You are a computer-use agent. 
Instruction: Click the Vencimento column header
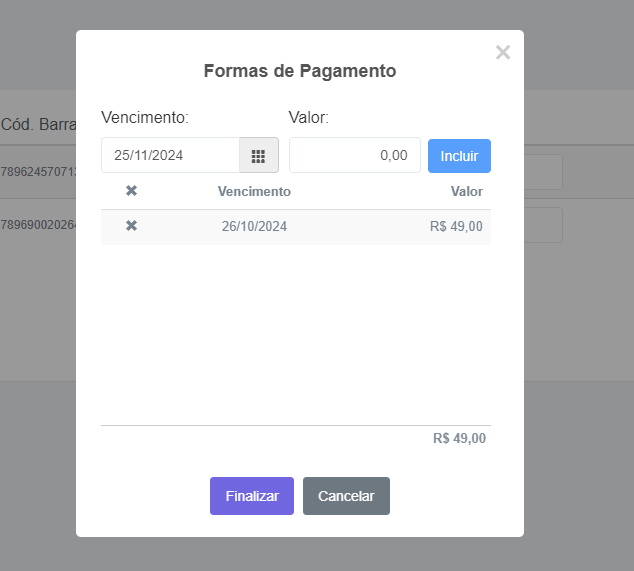pos(254,191)
